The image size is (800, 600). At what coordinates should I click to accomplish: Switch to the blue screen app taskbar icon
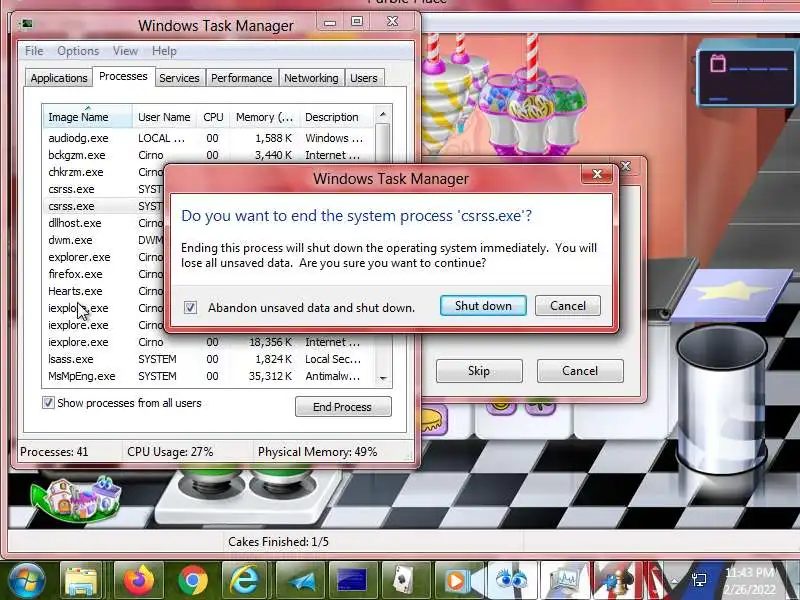[353, 581]
